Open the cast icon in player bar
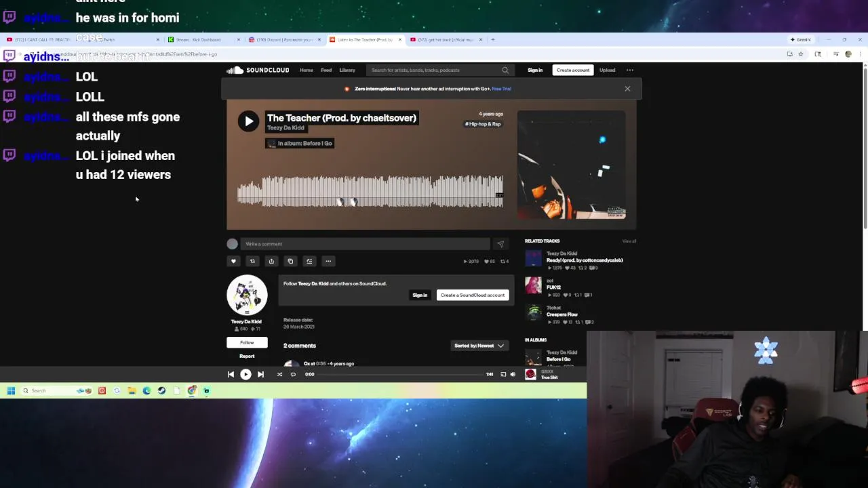 pyautogui.click(x=503, y=374)
